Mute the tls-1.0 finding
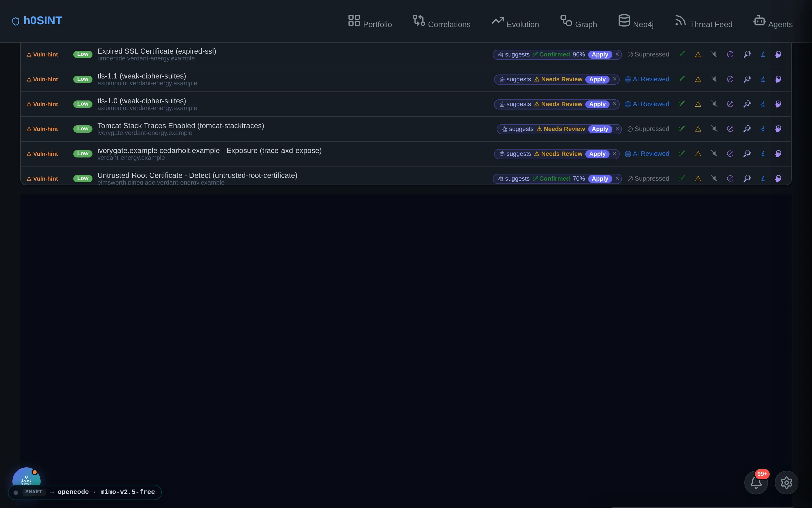The height and width of the screenshot is (508, 812). 714,104
